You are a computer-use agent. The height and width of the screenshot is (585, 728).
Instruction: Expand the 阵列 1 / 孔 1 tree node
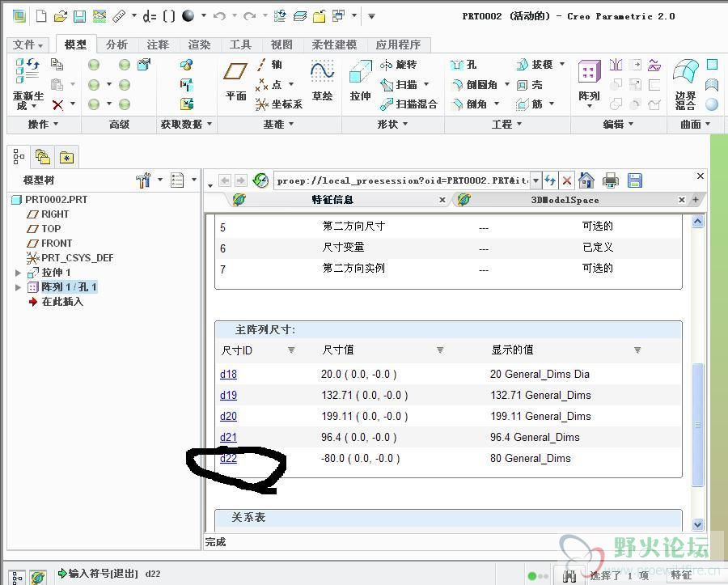point(18,287)
